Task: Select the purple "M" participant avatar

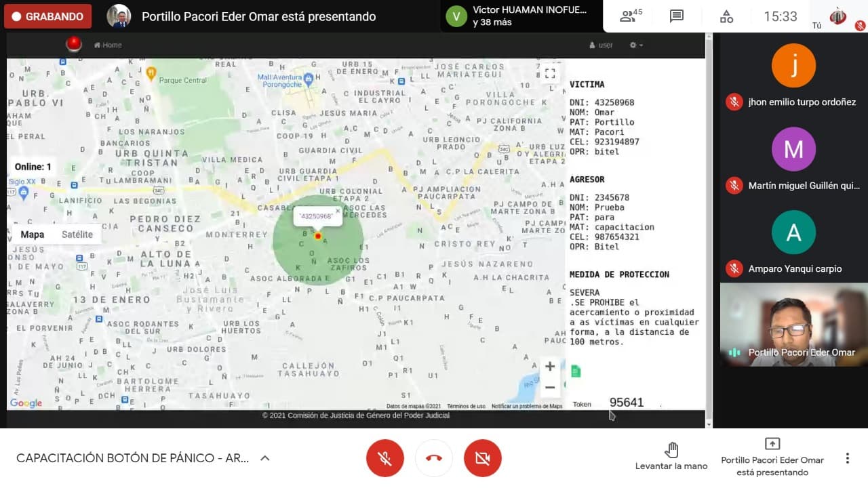Action: (x=793, y=149)
